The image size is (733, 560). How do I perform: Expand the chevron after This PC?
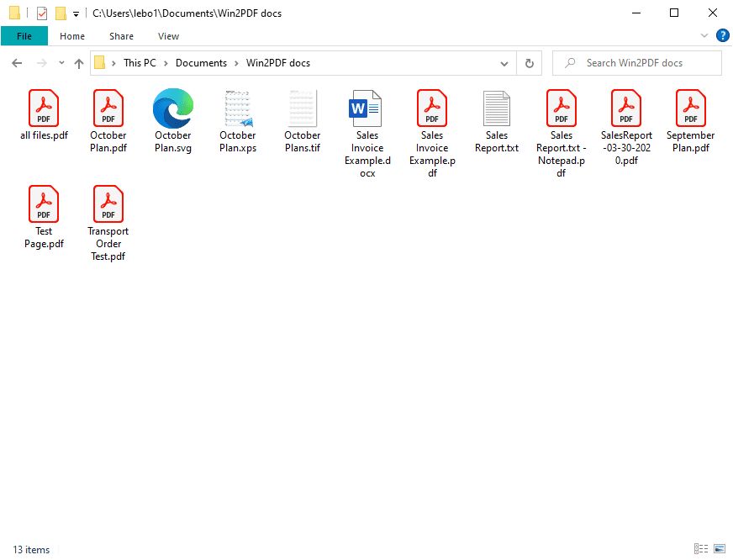point(166,63)
